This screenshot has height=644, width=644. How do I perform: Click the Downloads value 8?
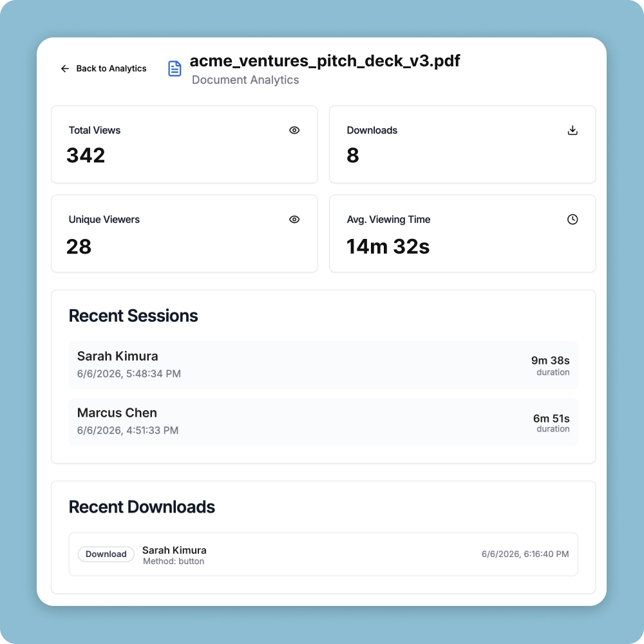[353, 155]
